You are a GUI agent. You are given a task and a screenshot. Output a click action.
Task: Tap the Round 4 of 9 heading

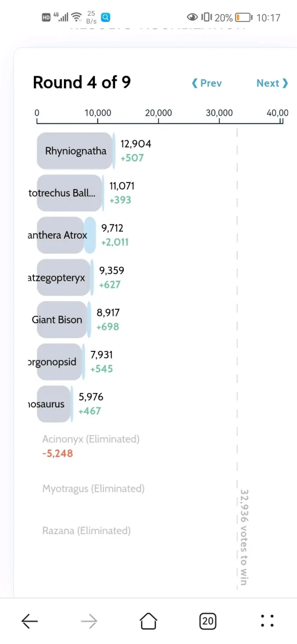82,83
